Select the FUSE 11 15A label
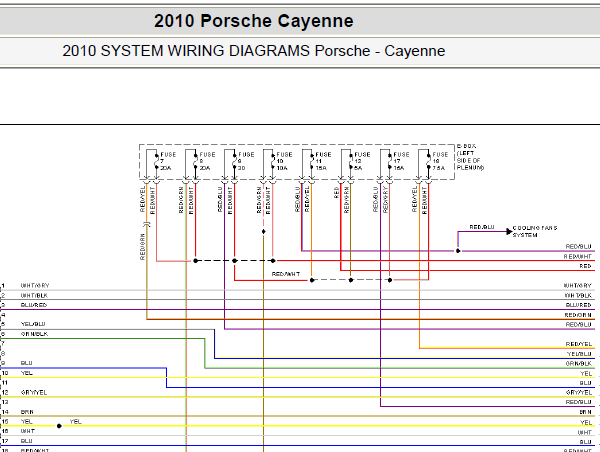The height and width of the screenshot is (452, 600). pos(323,161)
